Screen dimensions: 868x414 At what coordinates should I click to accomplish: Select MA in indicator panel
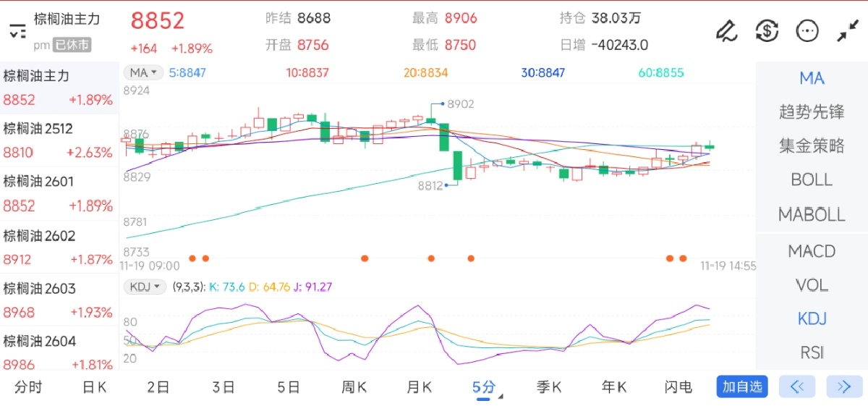click(x=812, y=78)
